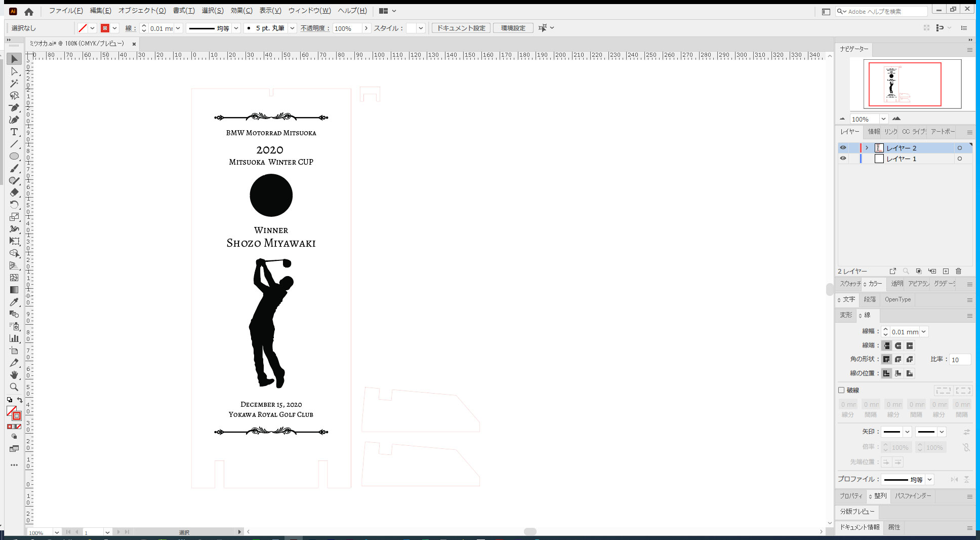Select the Magic Wand tool
The height and width of the screenshot is (540, 980).
14,83
